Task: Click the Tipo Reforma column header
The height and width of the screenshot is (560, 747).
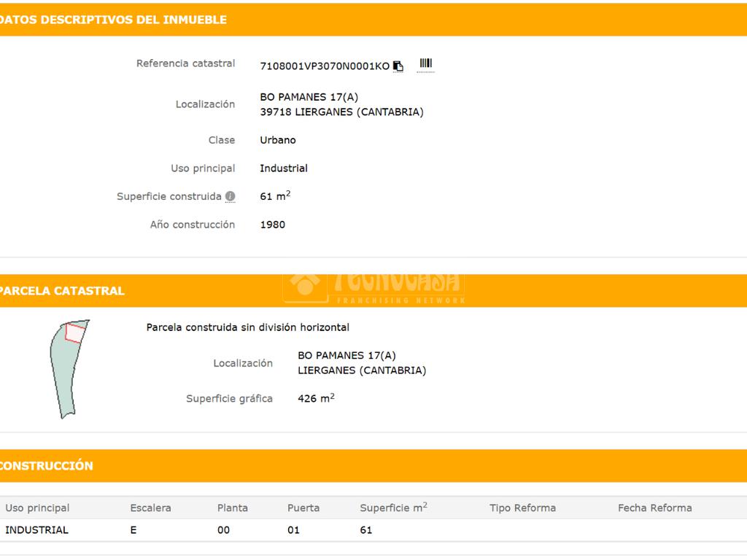Action: point(522,507)
